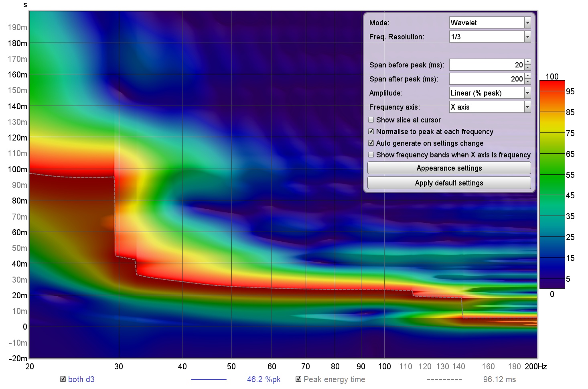Enable Show frequency bands when X axis is frequency
This screenshot has width=588, height=389.
371,155
